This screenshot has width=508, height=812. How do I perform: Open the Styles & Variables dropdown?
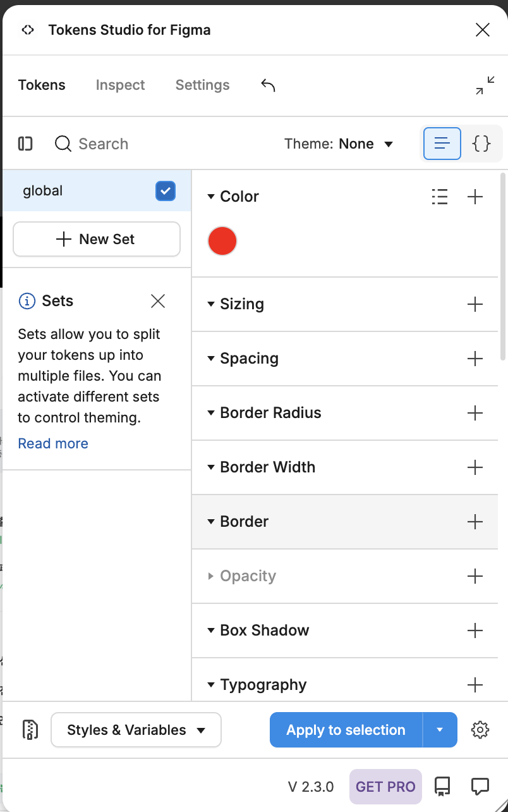click(136, 730)
